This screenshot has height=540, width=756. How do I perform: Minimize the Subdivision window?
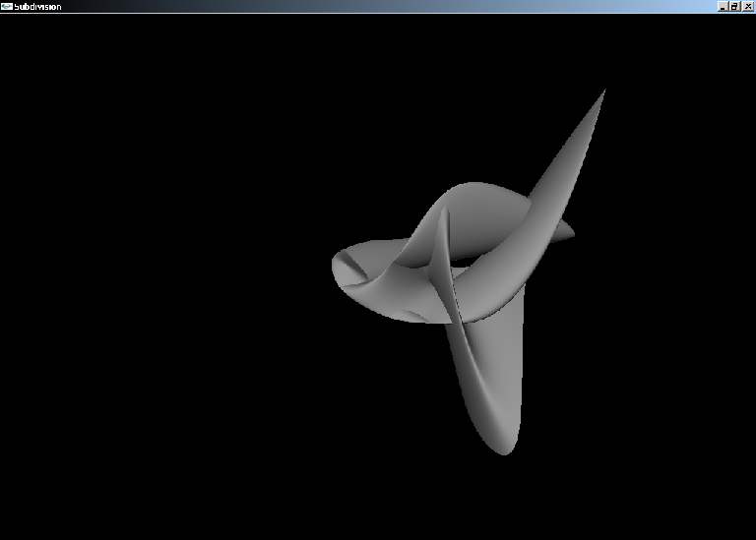[723, 6]
